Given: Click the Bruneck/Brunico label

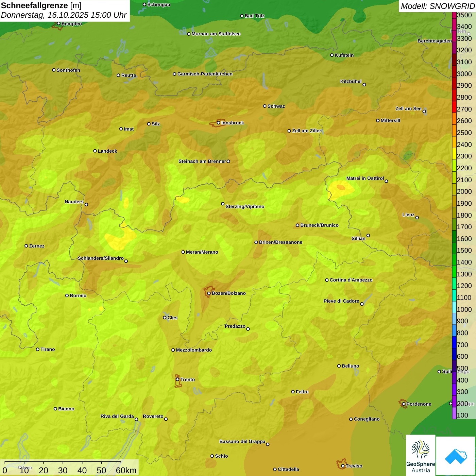Looking at the screenshot, I should (319, 225).
